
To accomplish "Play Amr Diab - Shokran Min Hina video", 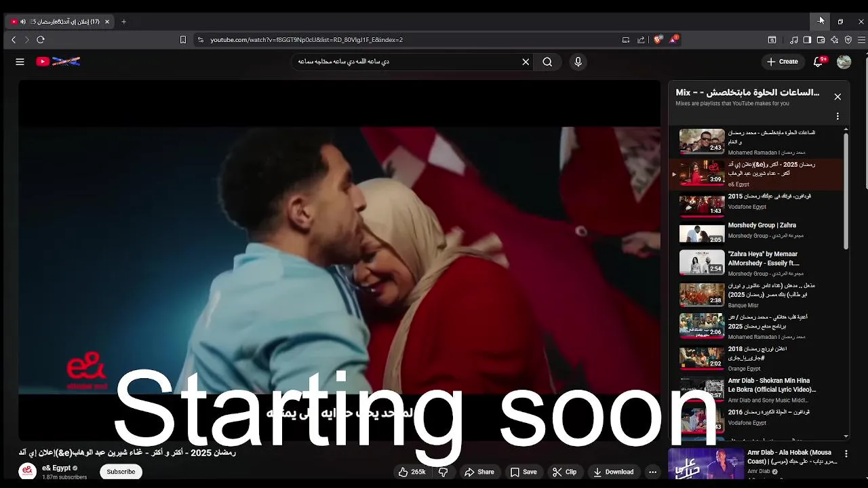I will point(756,390).
